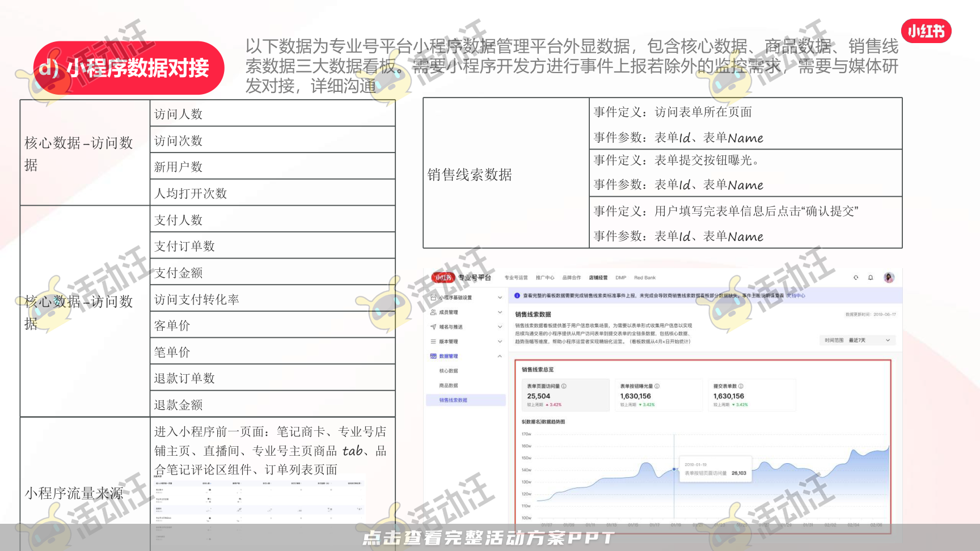The image size is (980, 551).
Task: Expand the 成员管理 chevron
Action: point(500,312)
